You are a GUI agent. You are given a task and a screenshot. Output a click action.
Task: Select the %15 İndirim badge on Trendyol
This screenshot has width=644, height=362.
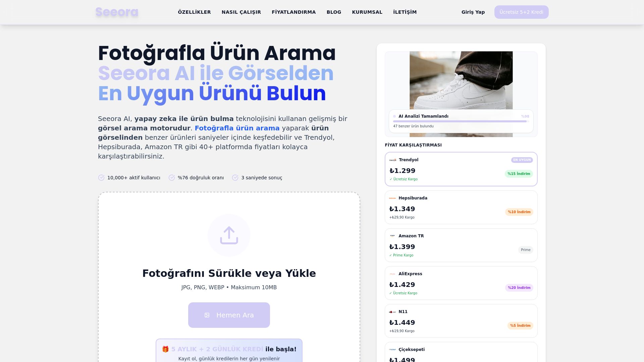point(519,174)
